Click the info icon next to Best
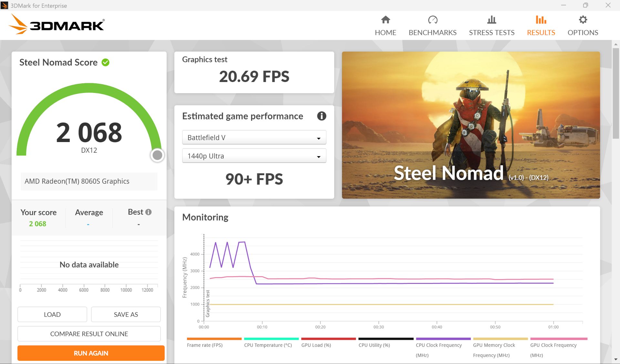The image size is (620, 364). pyautogui.click(x=148, y=212)
